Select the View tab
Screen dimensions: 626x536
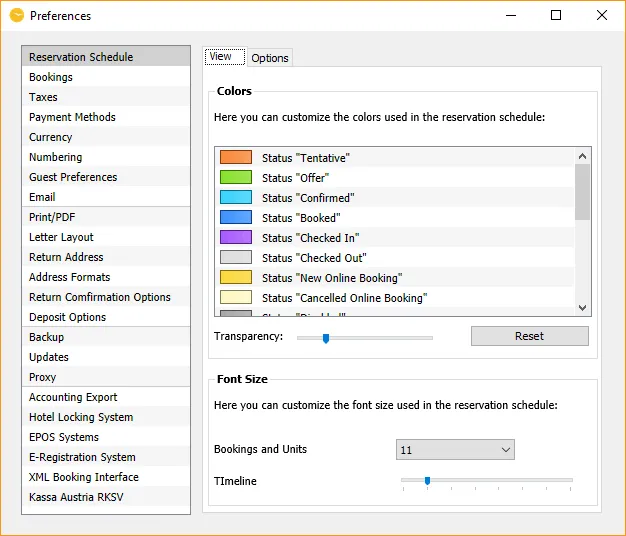(225, 57)
